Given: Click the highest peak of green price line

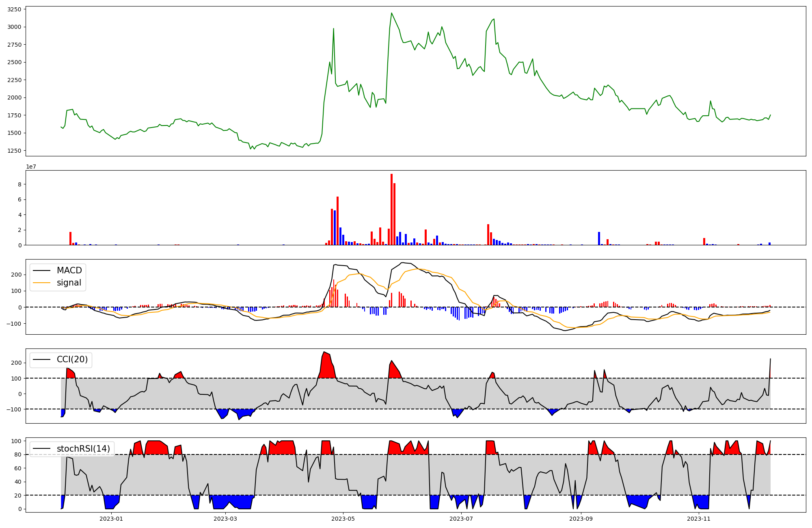Looking at the screenshot, I should [x=391, y=13].
